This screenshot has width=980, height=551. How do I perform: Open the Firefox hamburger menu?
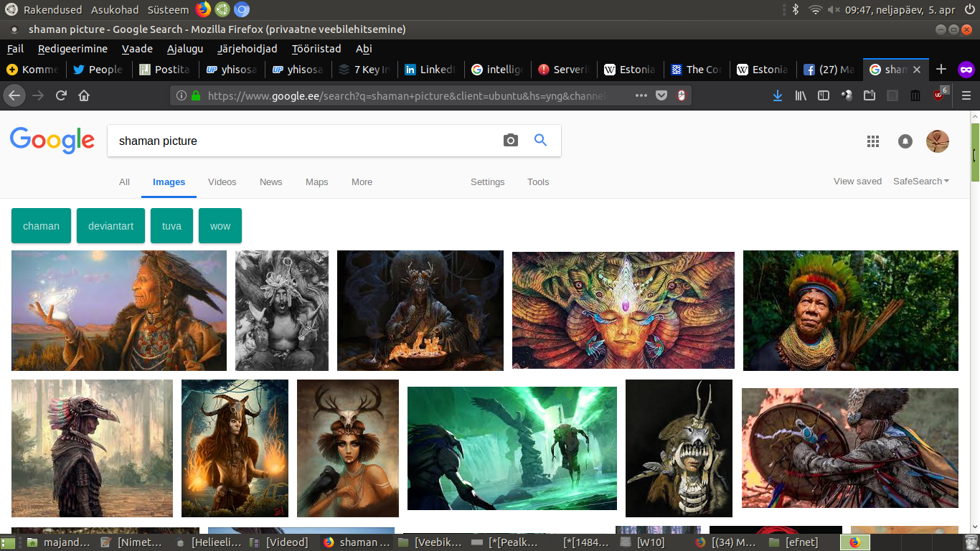click(x=966, y=95)
